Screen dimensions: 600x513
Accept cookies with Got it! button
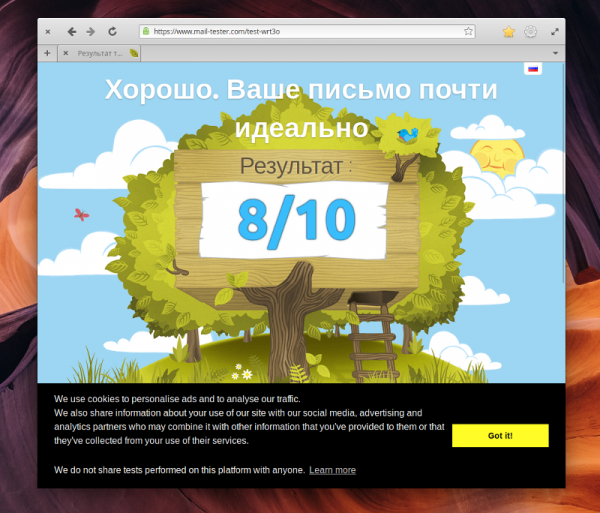(500, 435)
